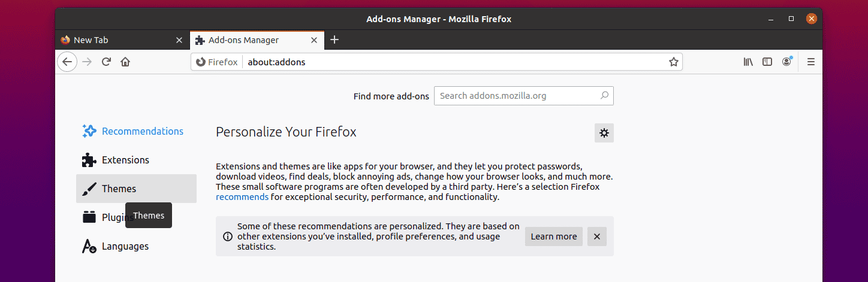Open the gear tools for all add-ons
Viewport: 868px width, 282px height.
pos(604,133)
